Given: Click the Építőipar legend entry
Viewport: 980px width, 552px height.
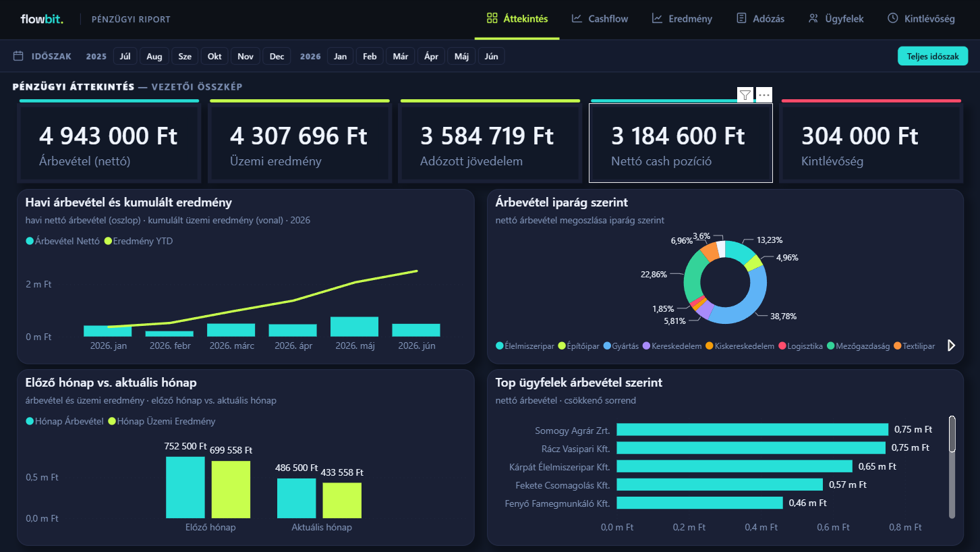Looking at the screenshot, I should coord(578,346).
